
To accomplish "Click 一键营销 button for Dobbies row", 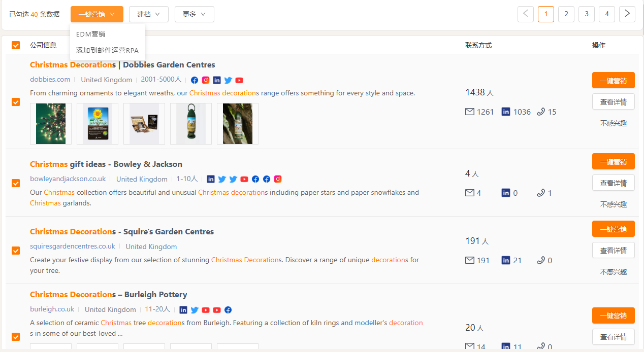I will click(614, 80).
